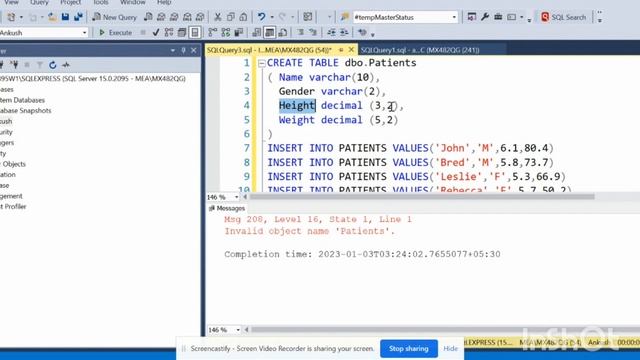Click the Messages pane horizontal scrollbar
640x360 pixels.
pyautogui.click(x=445, y=329)
